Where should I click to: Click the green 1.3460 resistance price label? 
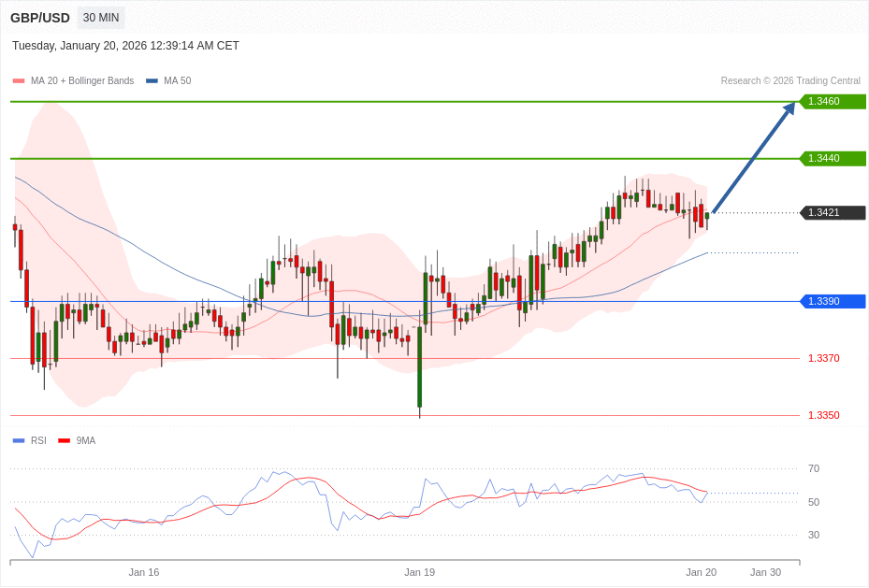click(834, 101)
